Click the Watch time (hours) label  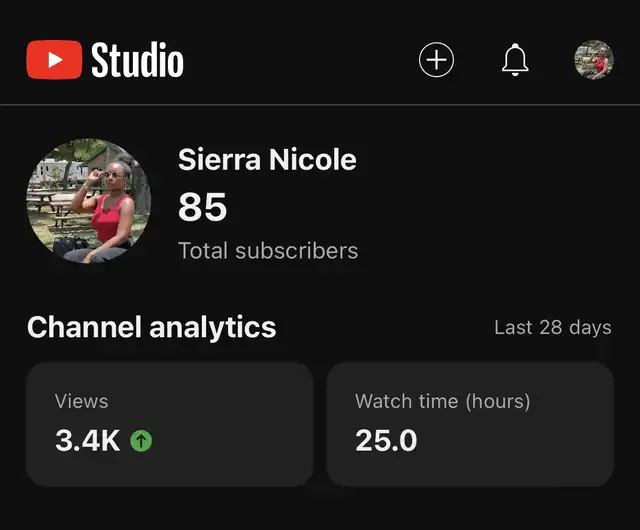pyautogui.click(x=442, y=401)
